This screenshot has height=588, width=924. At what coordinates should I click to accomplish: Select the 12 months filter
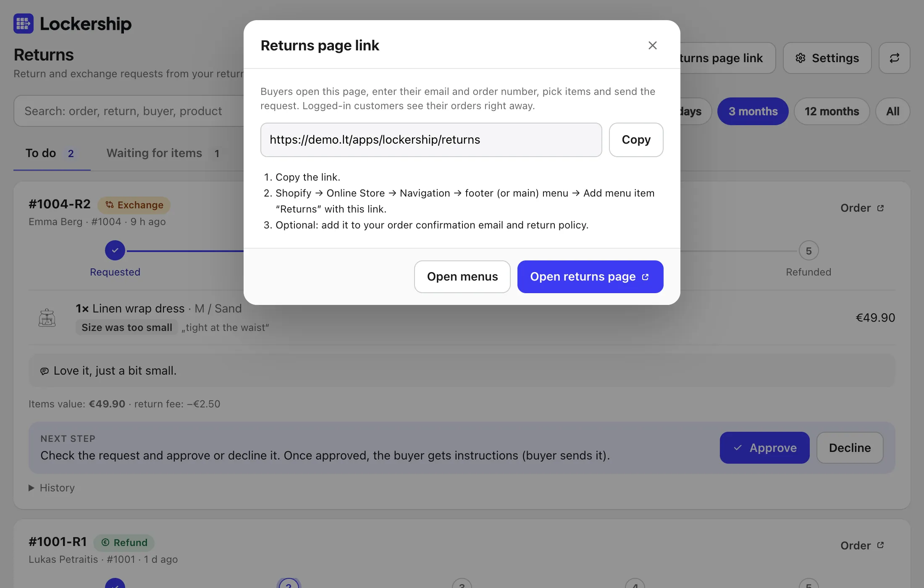pyautogui.click(x=832, y=111)
